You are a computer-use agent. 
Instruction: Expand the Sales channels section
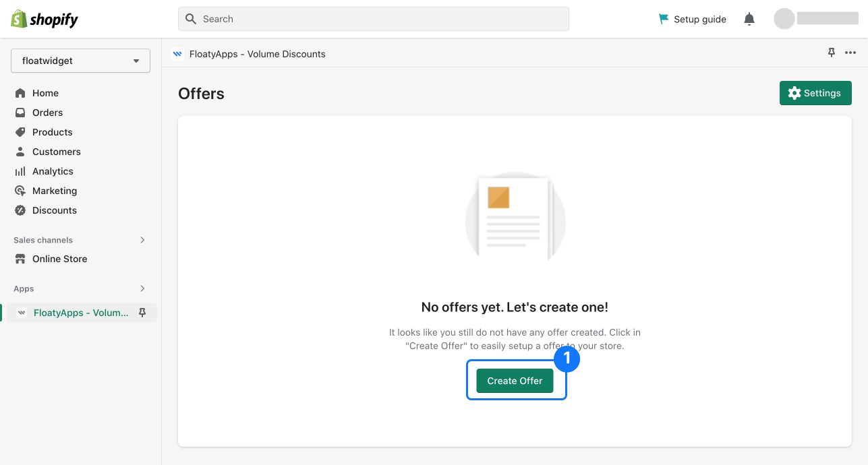click(x=142, y=240)
